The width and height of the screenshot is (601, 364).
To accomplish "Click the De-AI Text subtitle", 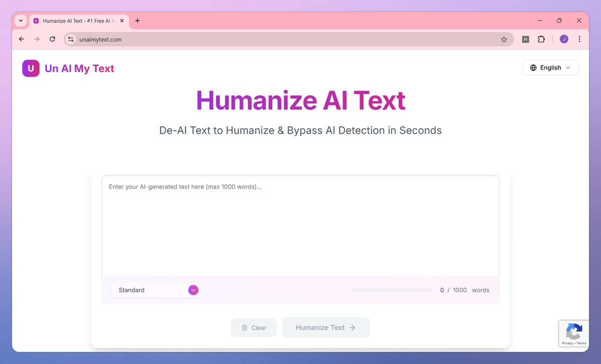I will (300, 131).
